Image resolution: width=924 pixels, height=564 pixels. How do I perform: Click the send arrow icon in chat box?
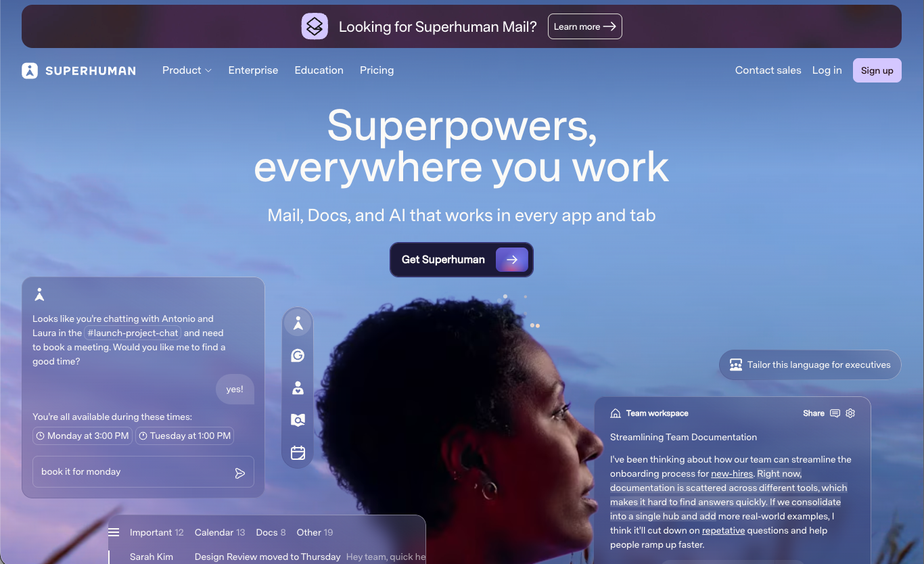[239, 473]
